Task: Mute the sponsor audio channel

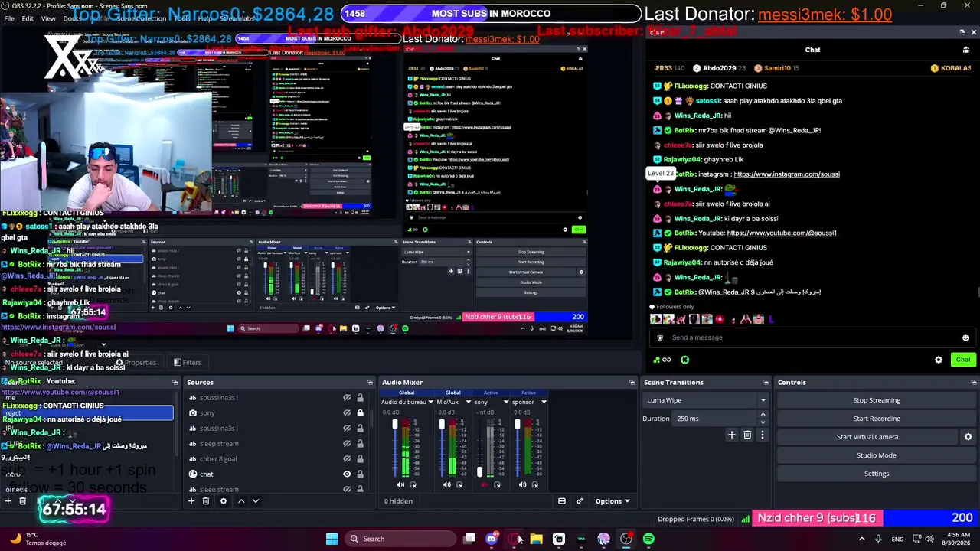Action: pyautogui.click(x=522, y=485)
